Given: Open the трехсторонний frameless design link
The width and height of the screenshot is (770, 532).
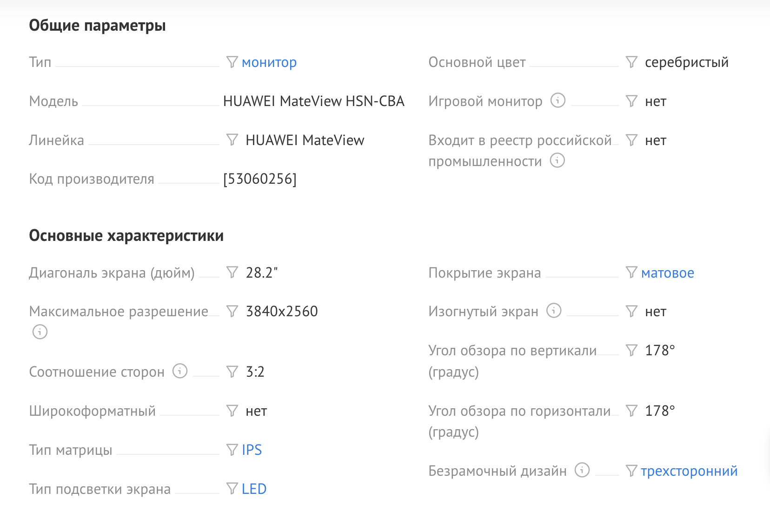Looking at the screenshot, I should click(x=690, y=471).
